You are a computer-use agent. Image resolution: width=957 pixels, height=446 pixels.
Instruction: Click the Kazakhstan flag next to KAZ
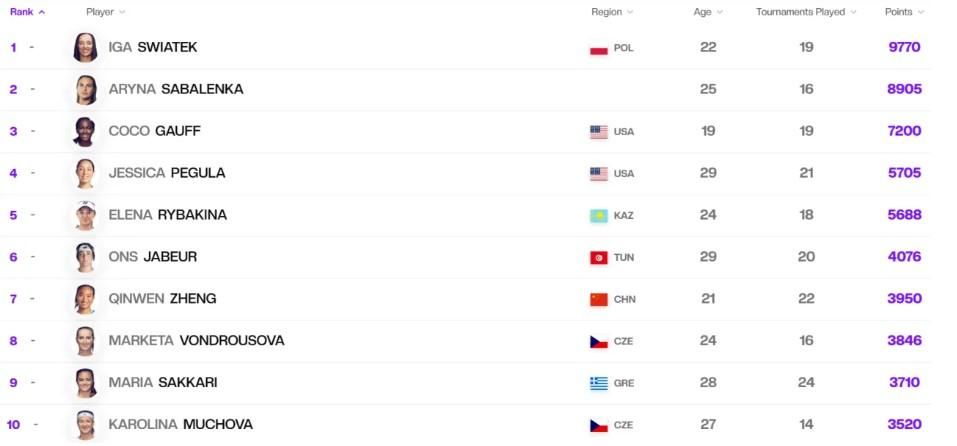coord(599,215)
